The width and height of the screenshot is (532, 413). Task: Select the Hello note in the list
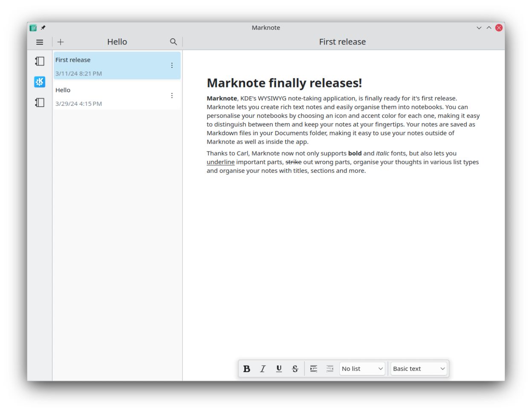tap(107, 96)
